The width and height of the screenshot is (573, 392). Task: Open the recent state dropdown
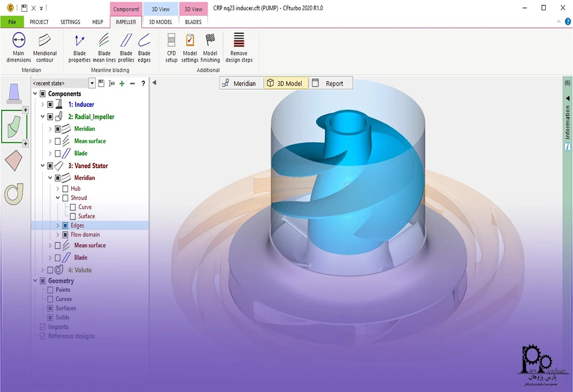[92, 83]
